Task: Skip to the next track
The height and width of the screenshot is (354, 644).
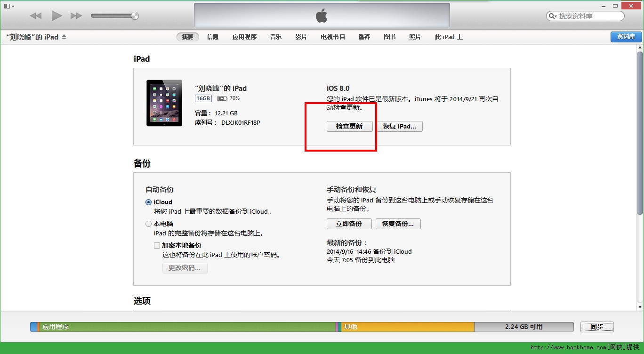Action: [76, 16]
